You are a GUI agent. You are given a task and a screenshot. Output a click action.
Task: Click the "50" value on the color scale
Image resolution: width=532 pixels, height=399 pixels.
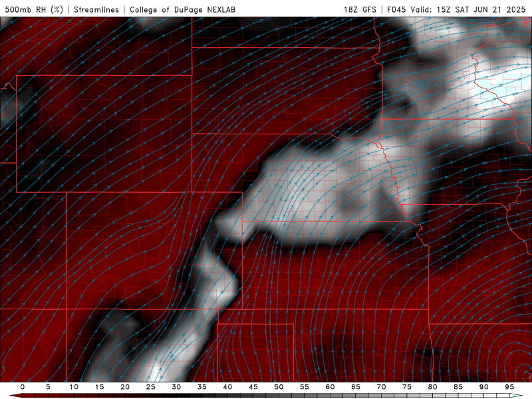279,387
